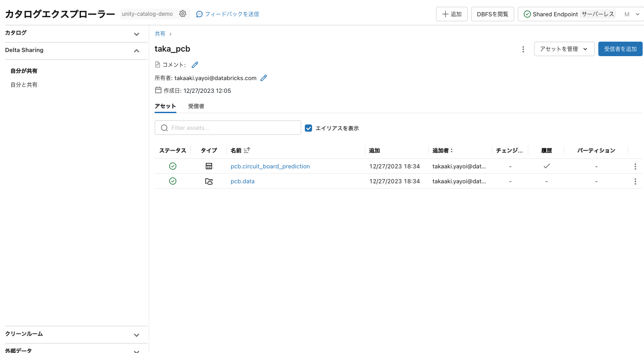Open the settings gear next to unity-catalog-demo
644x353 pixels.
(183, 14)
